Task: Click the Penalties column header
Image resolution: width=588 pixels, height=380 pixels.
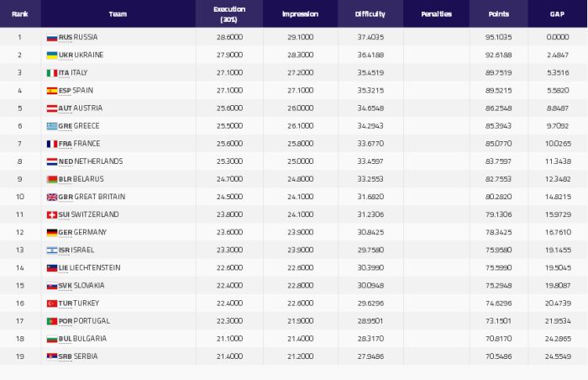Action: (436, 14)
